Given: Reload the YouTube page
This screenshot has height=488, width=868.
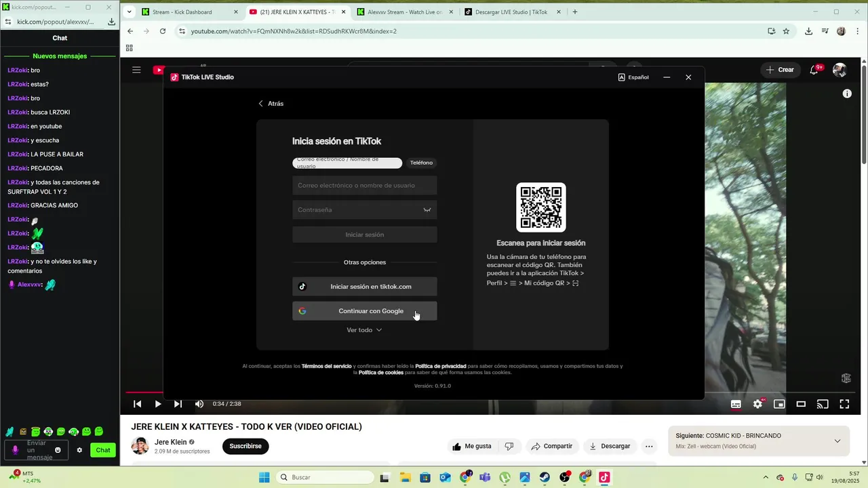Looking at the screenshot, I should pos(163,31).
